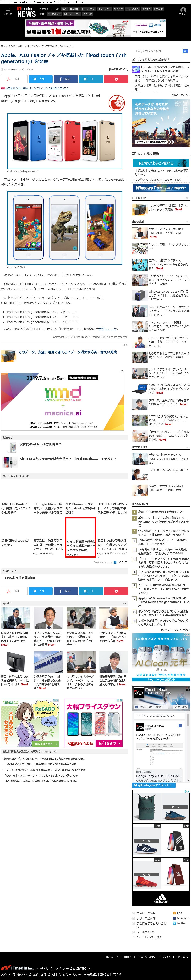Select 社会とIT category tab

pyautogui.click(x=118, y=9)
